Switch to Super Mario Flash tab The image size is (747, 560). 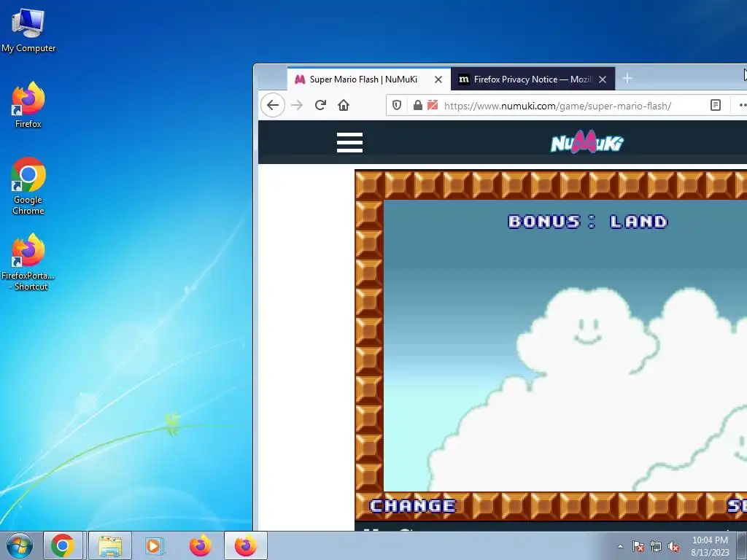pos(368,79)
